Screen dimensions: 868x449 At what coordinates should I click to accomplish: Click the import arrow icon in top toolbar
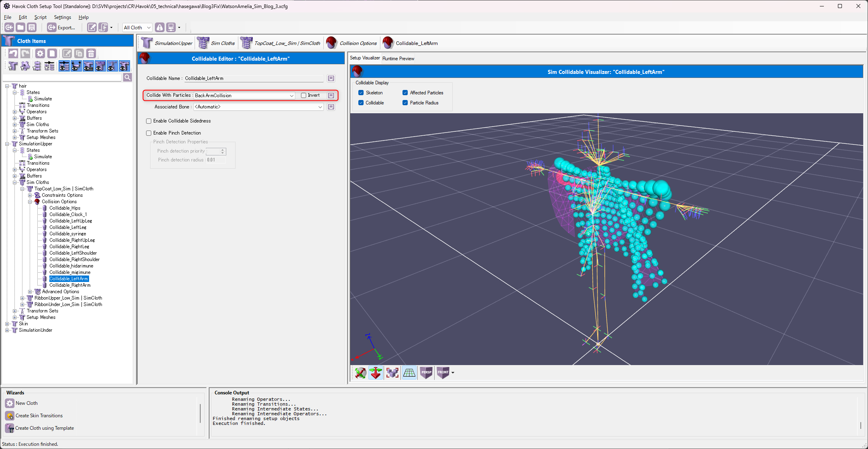[x=9, y=27]
